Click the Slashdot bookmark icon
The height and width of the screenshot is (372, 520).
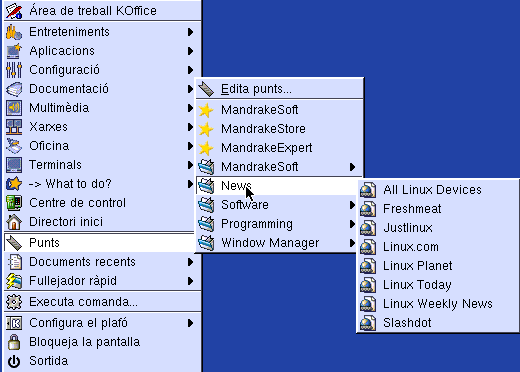pos(368,323)
